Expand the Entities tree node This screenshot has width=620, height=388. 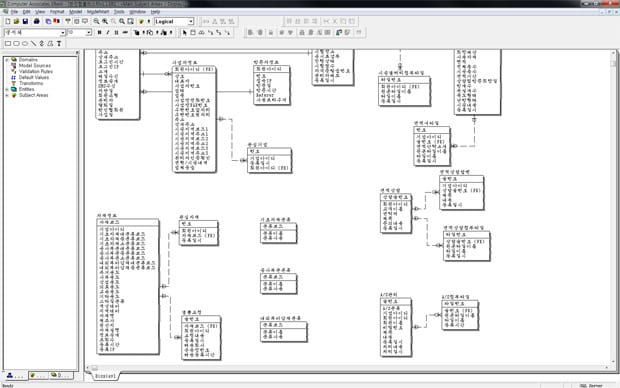[7, 89]
